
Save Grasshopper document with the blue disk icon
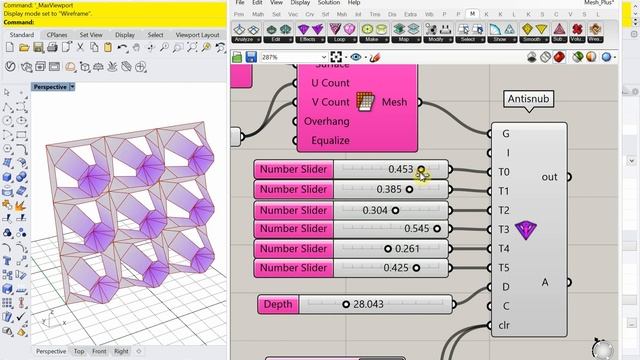pyautogui.click(x=251, y=57)
